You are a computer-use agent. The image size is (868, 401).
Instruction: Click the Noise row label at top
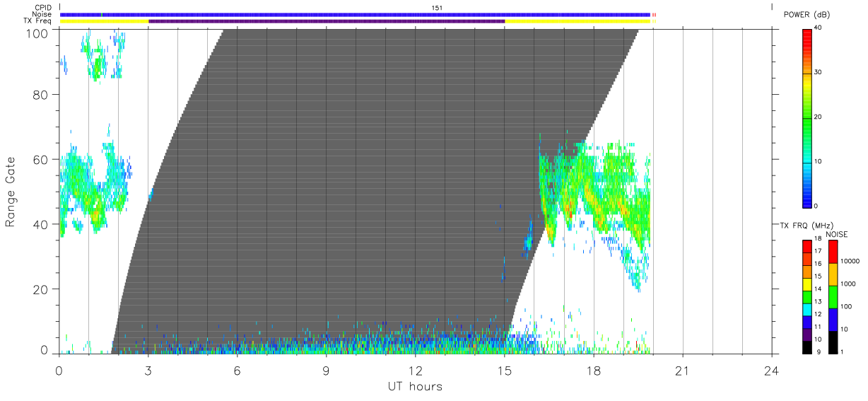42,14
